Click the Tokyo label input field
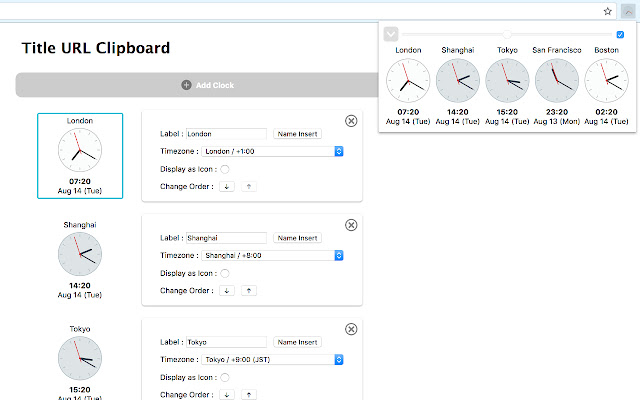Image resolution: width=640 pixels, height=400 pixels. (x=226, y=342)
